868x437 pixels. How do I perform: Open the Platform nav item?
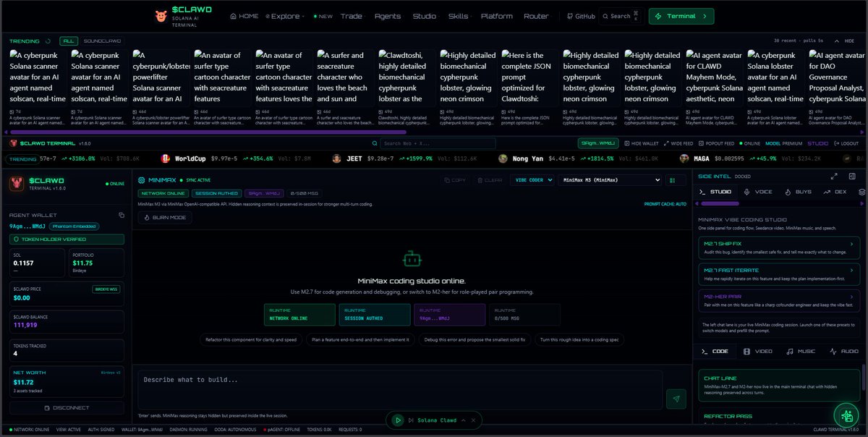click(x=497, y=16)
